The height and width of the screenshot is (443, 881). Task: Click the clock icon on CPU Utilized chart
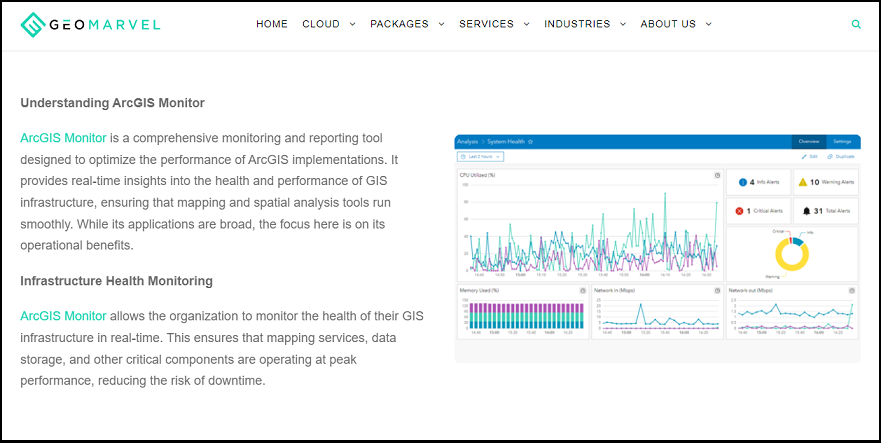(x=717, y=175)
